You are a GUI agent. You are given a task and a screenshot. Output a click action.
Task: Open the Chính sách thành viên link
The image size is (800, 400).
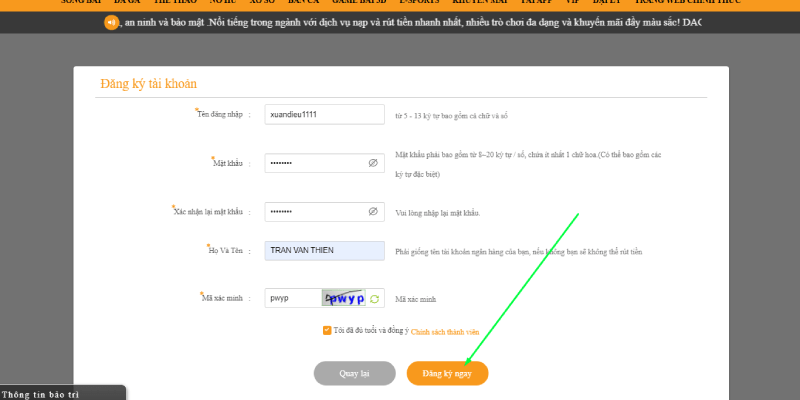click(x=445, y=332)
